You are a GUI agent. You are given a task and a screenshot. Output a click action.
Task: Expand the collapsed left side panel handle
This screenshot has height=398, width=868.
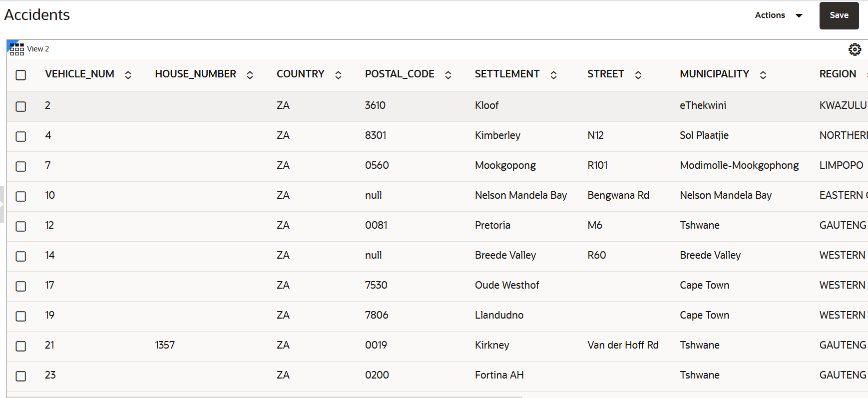coord(2,204)
